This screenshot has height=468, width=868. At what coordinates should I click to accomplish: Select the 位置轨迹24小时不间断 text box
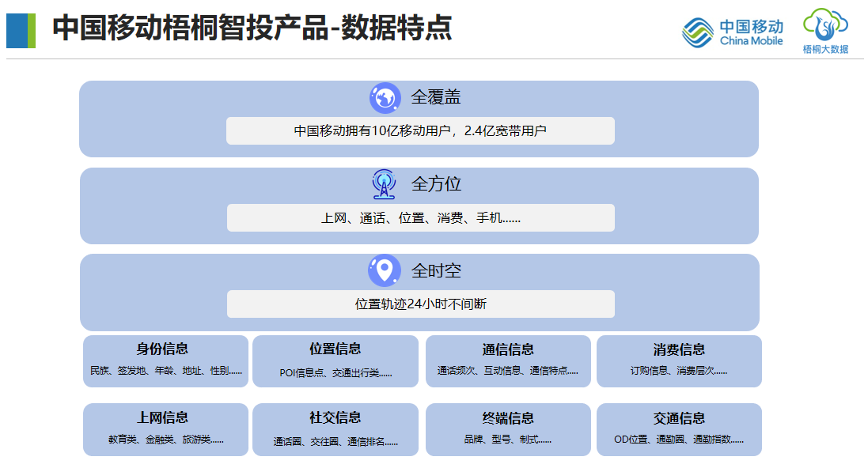pos(420,304)
